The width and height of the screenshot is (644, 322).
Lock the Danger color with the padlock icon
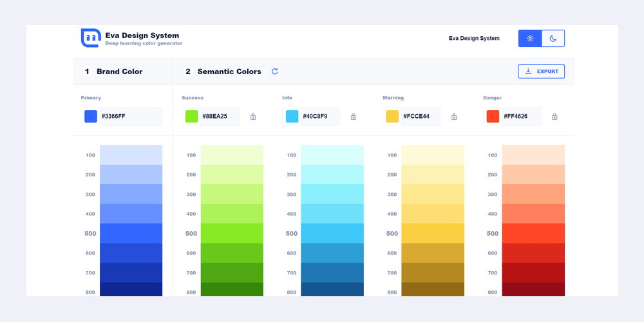pyautogui.click(x=554, y=117)
